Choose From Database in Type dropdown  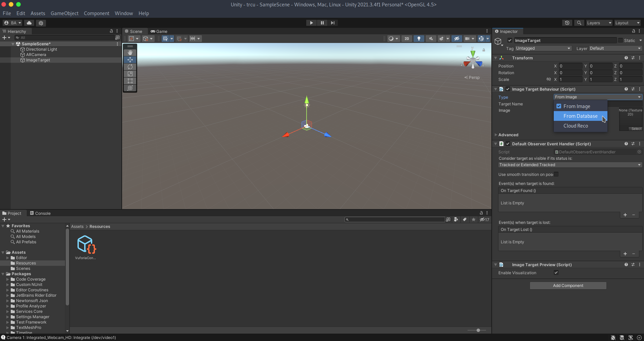(x=581, y=116)
